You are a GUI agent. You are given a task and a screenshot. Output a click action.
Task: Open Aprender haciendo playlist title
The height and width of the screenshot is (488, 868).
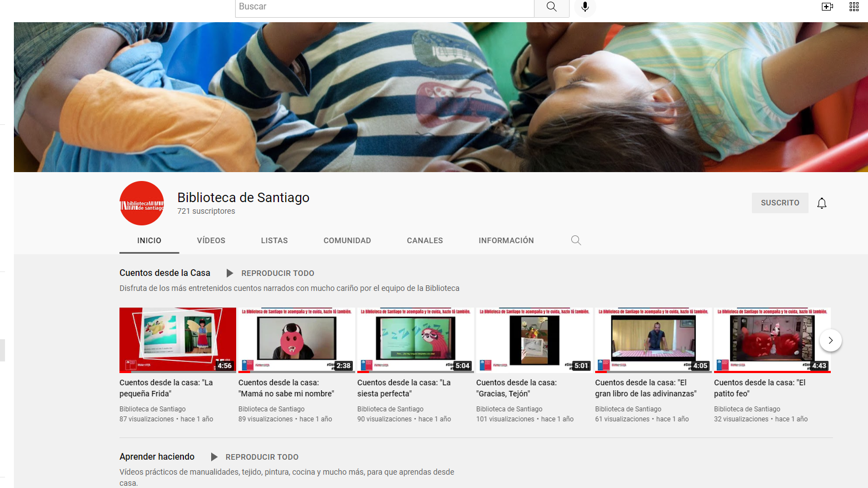157,457
